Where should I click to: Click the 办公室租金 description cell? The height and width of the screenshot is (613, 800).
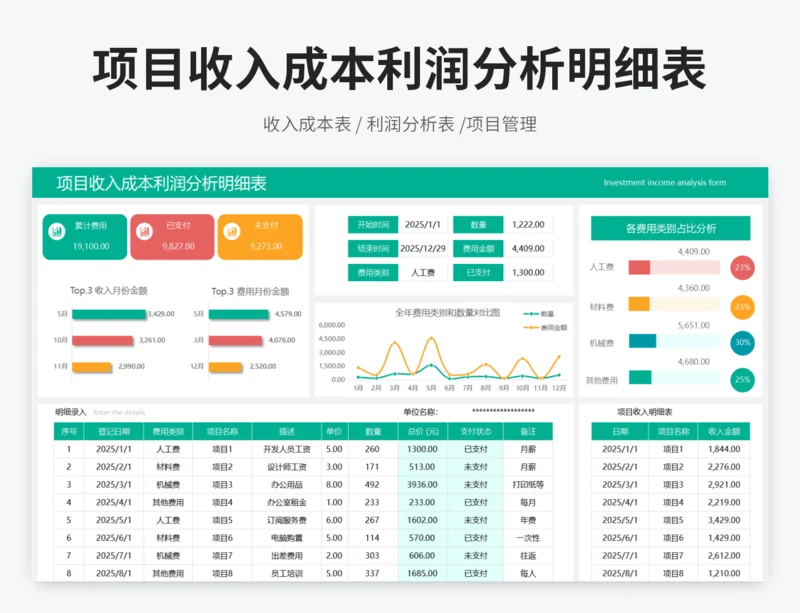click(287, 503)
